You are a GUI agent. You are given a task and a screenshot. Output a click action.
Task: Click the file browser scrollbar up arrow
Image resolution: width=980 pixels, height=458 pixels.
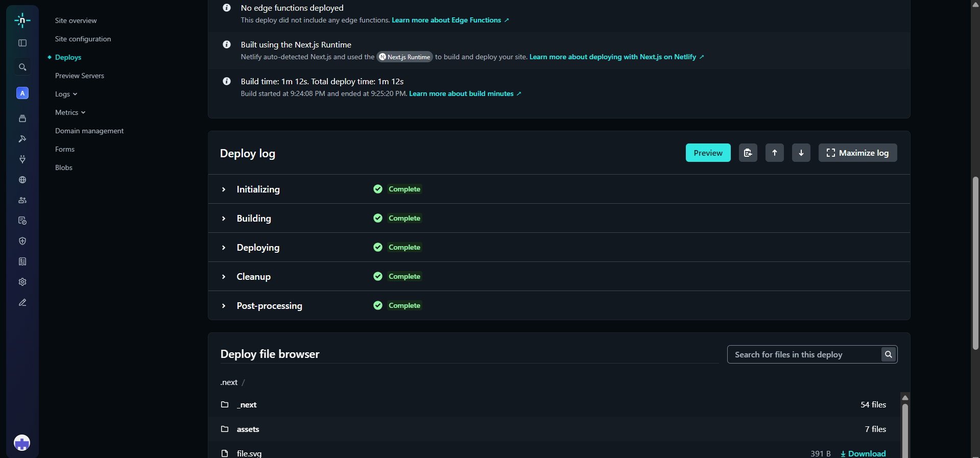pyautogui.click(x=905, y=398)
